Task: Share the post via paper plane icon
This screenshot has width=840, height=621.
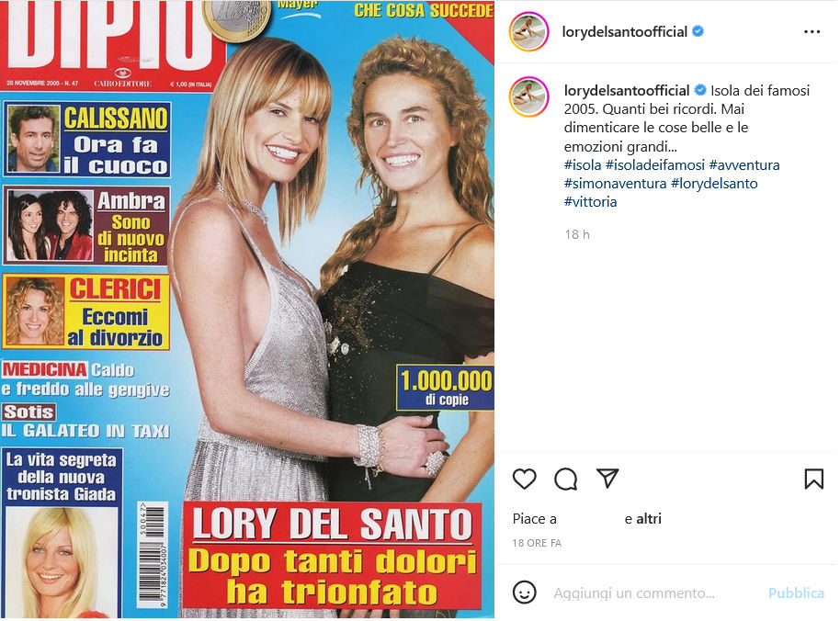Action: click(607, 478)
